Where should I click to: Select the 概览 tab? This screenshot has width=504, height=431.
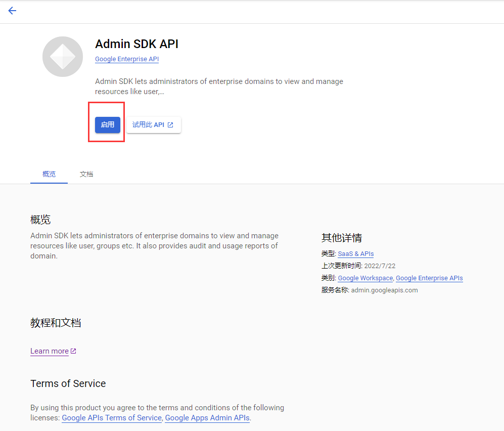tap(49, 174)
